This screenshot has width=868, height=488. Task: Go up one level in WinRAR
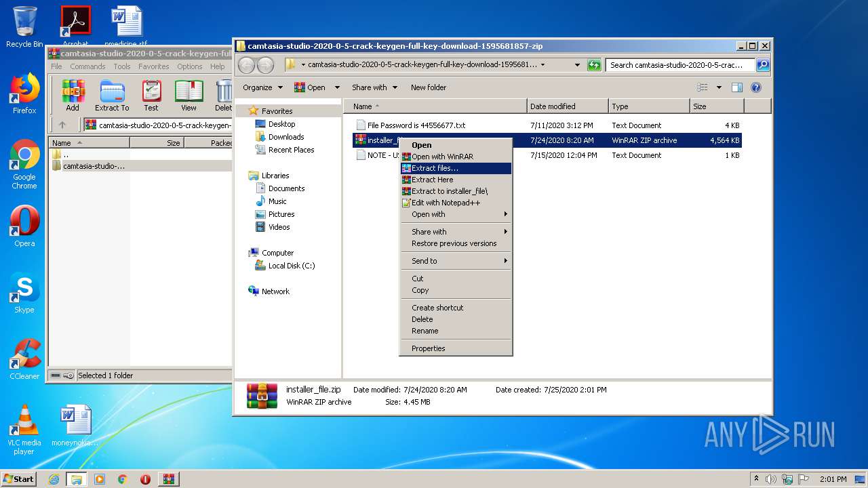pyautogui.click(x=62, y=125)
